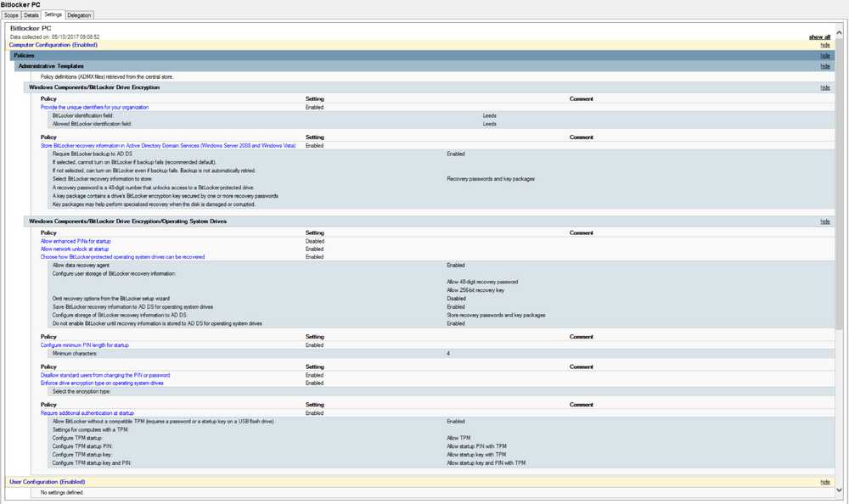
Task: Open 'Provide the unique identifiers for your organization'
Action: [x=94, y=107]
